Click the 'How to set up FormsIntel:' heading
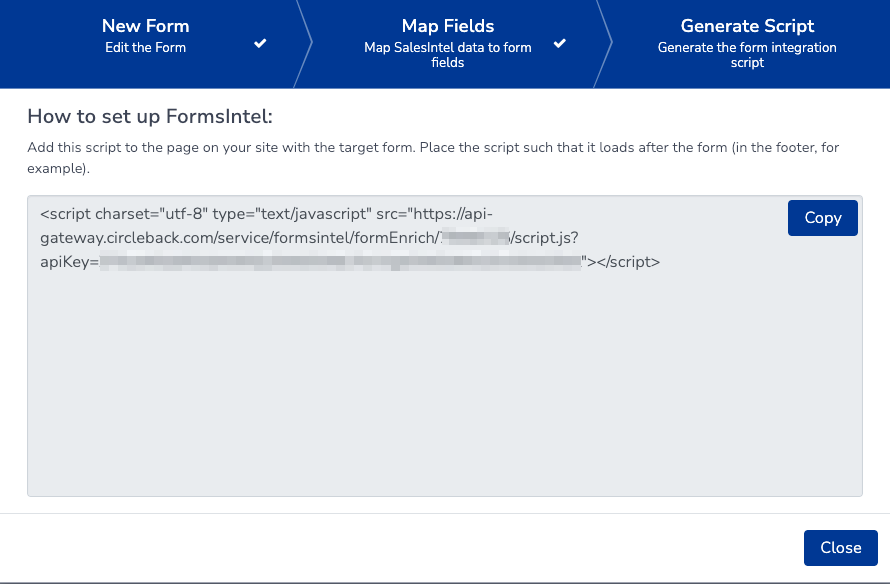Viewport: 890px width, 584px height. click(x=150, y=116)
